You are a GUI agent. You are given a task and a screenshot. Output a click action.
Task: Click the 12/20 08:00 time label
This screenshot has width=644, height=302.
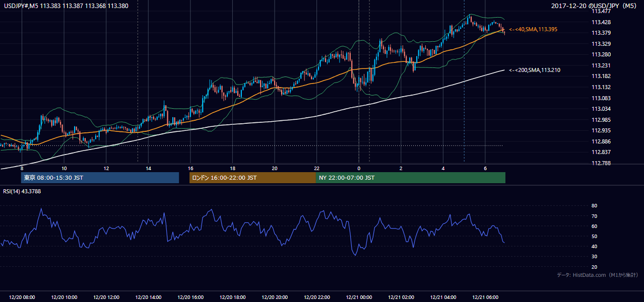pos(22,297)
